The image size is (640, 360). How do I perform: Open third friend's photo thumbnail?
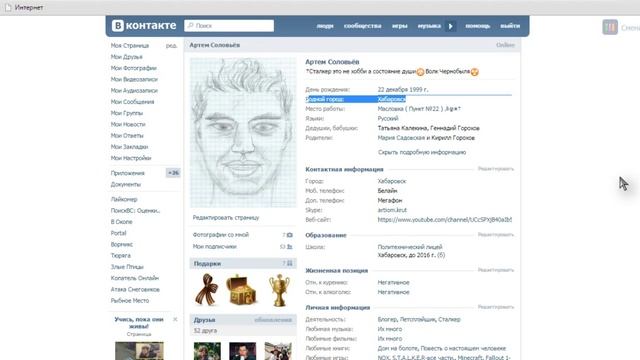coord(278,351)
